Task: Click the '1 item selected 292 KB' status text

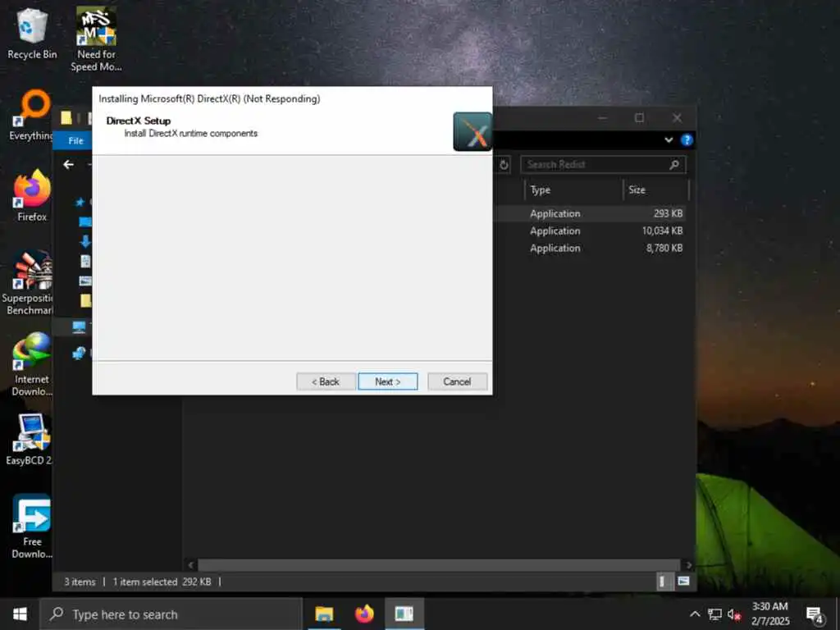Action: pos(162,582)
